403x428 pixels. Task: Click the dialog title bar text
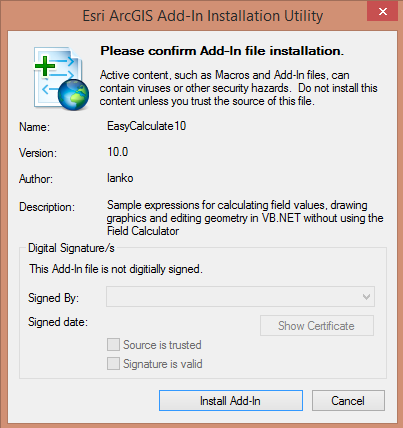pos(203,16)
